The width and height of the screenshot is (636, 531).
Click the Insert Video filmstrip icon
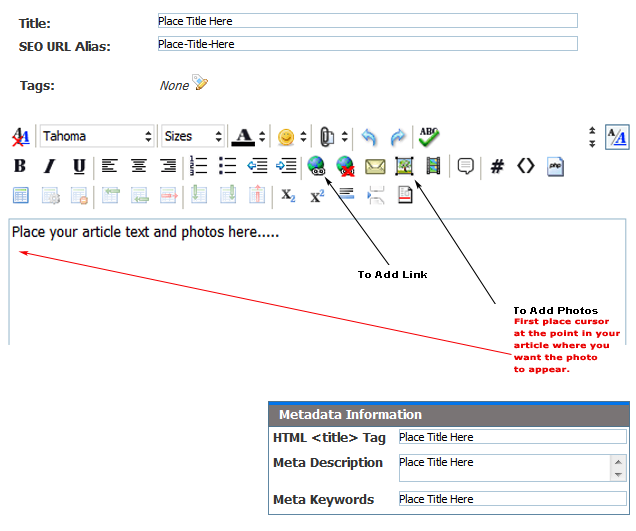pos(433,166)
